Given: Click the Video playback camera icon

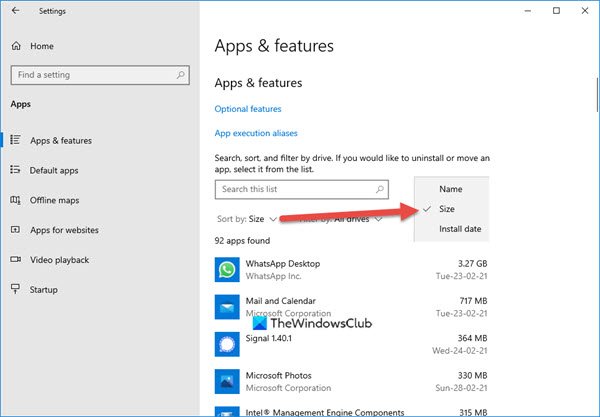Looking at the screenshot, I should 16,259.
